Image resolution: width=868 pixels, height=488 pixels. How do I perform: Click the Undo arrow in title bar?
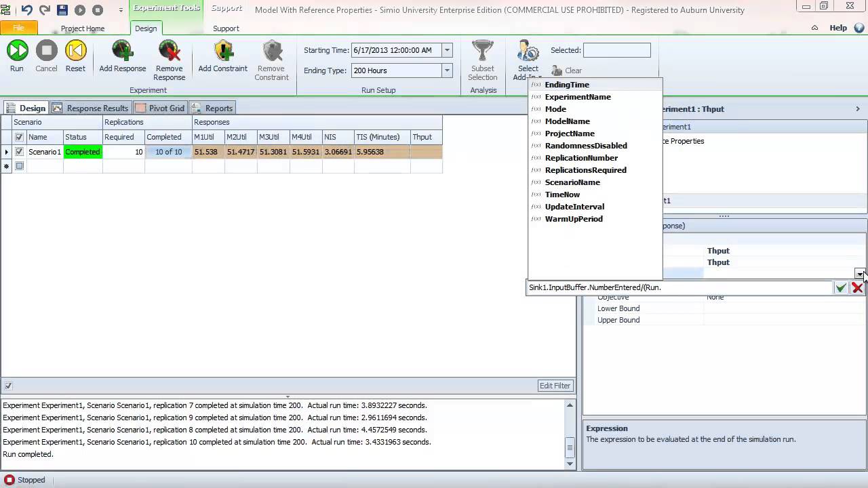click(x=27, y=9)
